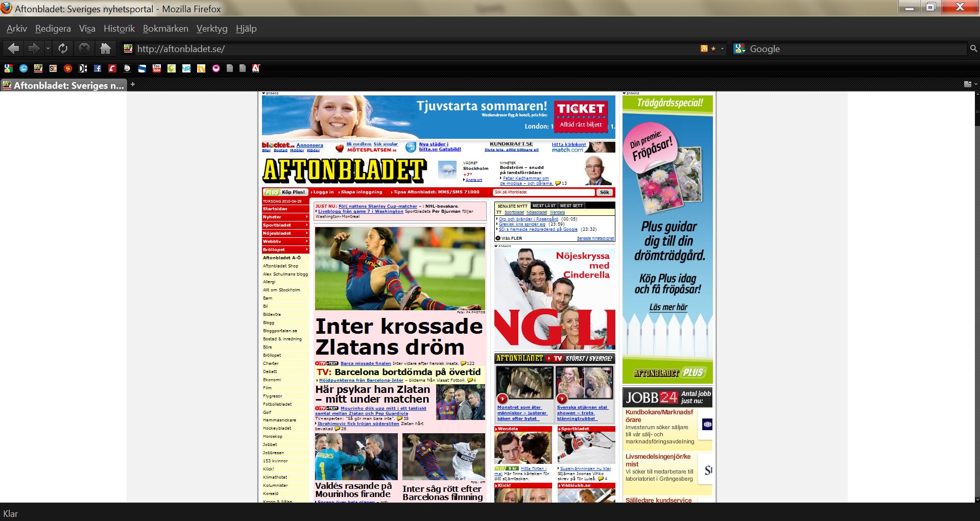980x521 pixels.
Task: Open the Facebook bookmark icon
Action: 98,68
